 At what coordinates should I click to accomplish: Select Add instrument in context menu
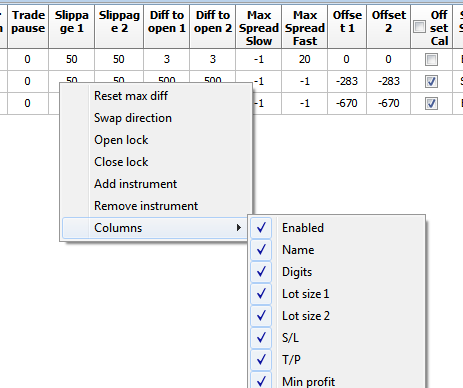(x=156, y=184)
